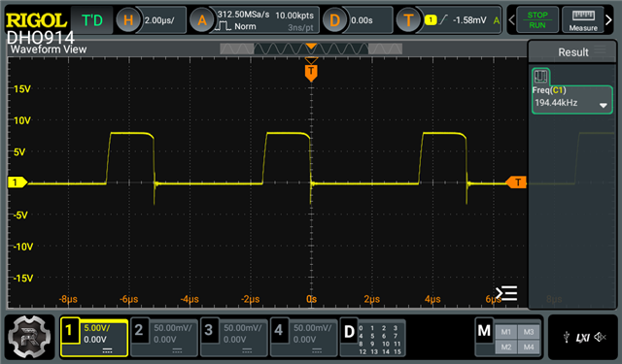The width and height of the screenshot is (622, 364).
Task: Enable channel 3 display
Action: [x=234, y=337]
